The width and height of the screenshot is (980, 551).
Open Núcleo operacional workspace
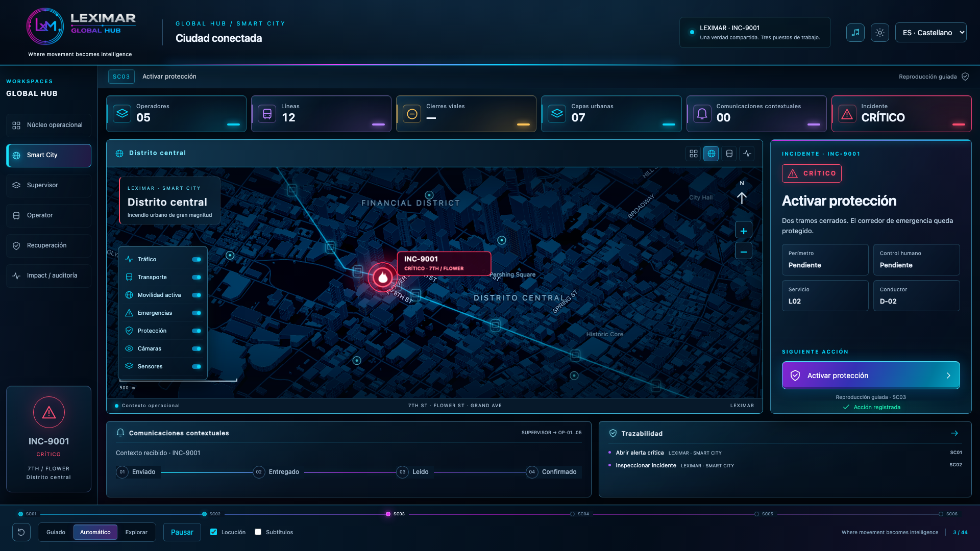coord(48,125)
